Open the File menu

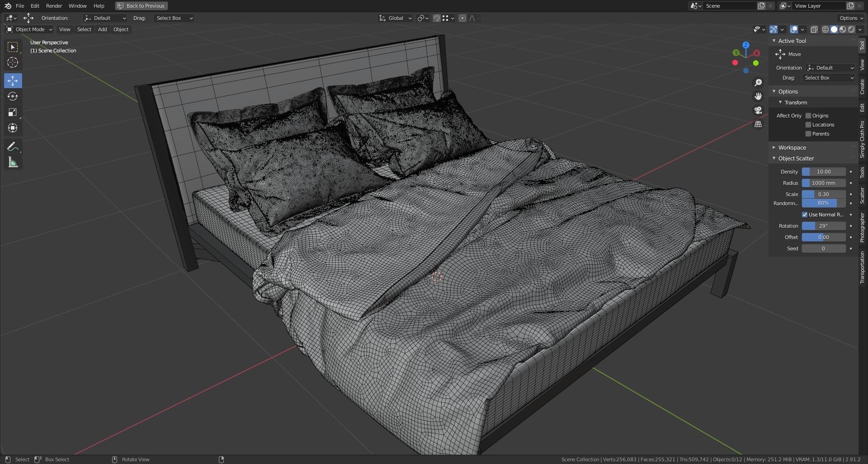click(x=20, y=6)
